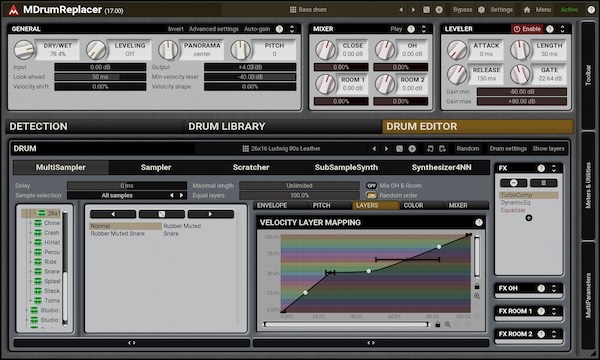The image size is (600, 360).
Task: Select previous drum preset in DRUM header
Action: pyautogui.click(x=374, y=148)
